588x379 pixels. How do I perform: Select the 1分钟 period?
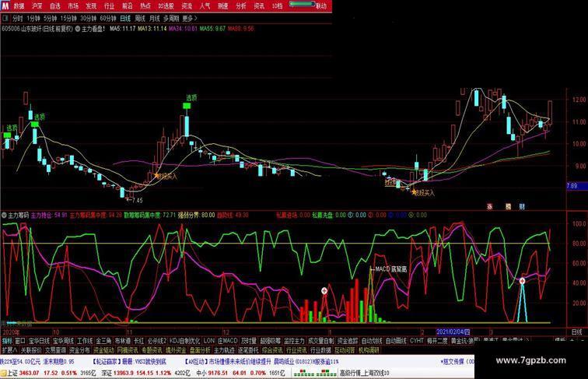[x=33, y=18]
